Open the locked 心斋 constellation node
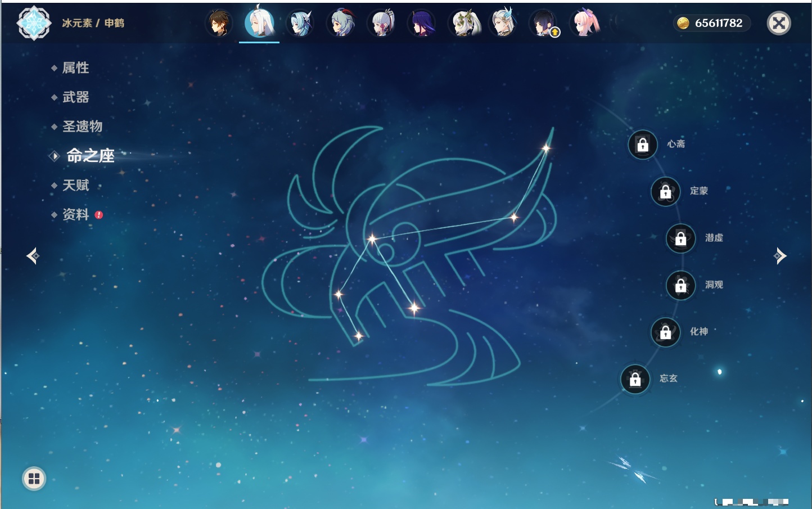Screen dimensions: 812x509 [x=643, y=145]
